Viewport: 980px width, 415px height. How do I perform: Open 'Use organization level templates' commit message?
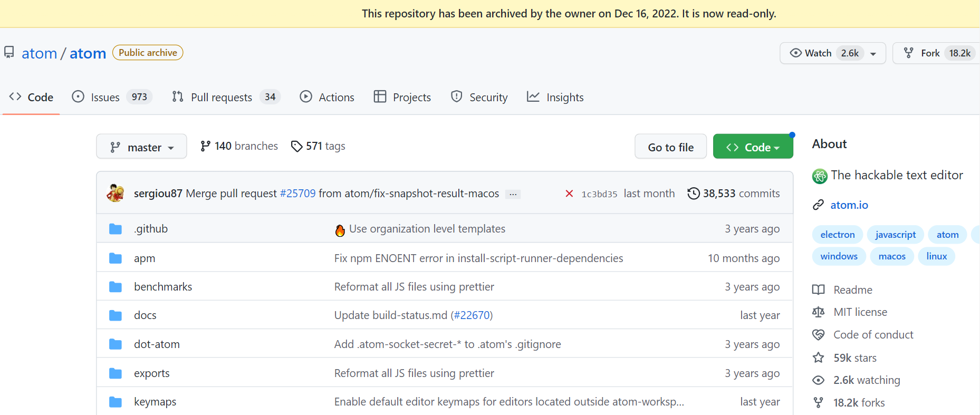click(x=427, y=229)
